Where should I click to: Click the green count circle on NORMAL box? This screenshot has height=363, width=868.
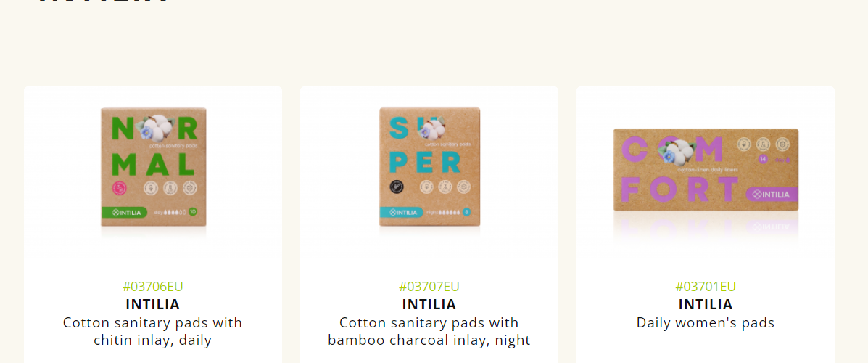(193, 212)
